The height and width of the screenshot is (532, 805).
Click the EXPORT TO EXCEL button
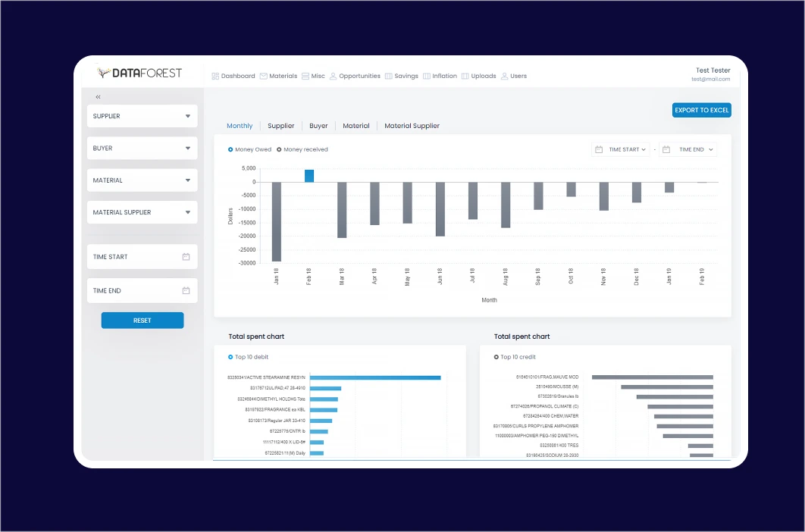[x=701, y=110]
